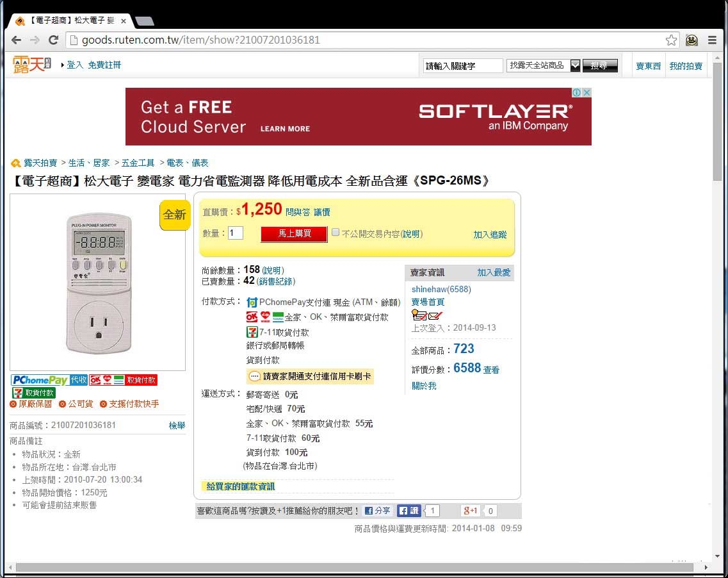Open the 登入 login link
Screen dimensions: 728x578
(75, 65)
